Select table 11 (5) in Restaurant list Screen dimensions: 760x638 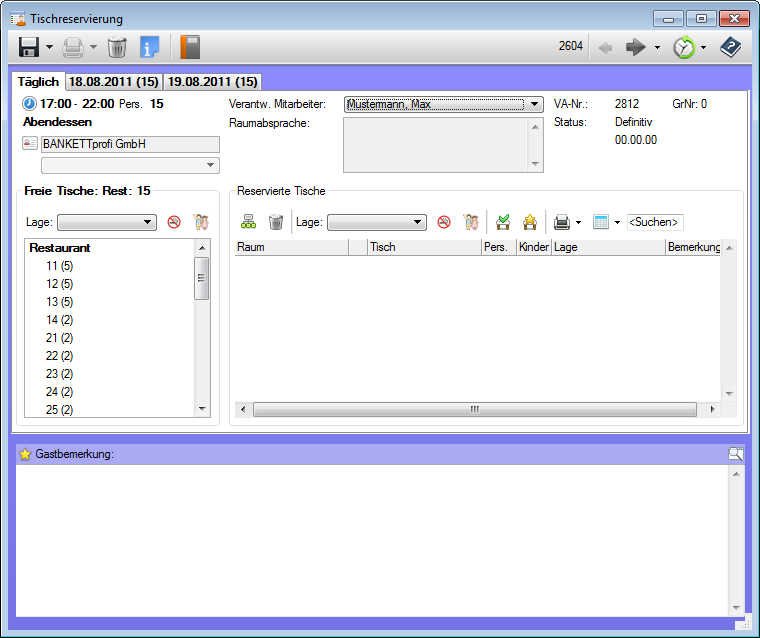(60, 266)
